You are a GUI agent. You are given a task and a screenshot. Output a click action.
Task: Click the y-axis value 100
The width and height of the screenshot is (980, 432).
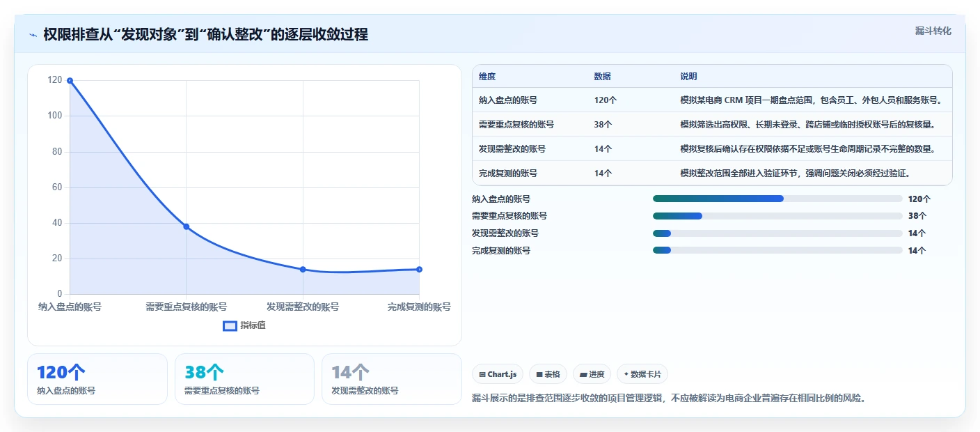click(x=55, y=116)
